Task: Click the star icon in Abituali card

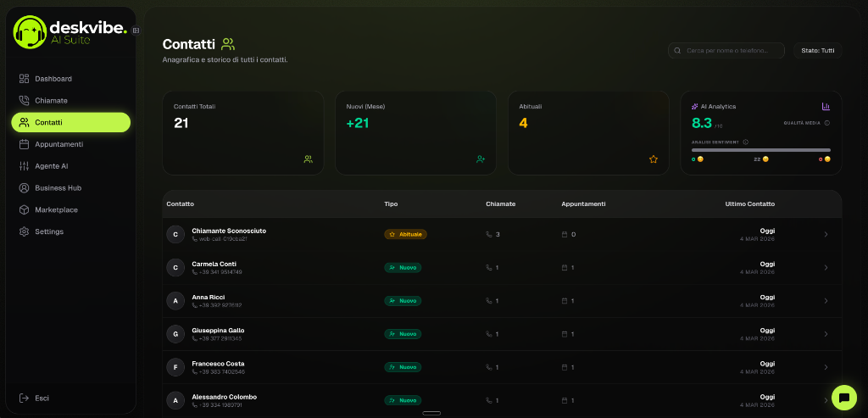Action: 653,159
